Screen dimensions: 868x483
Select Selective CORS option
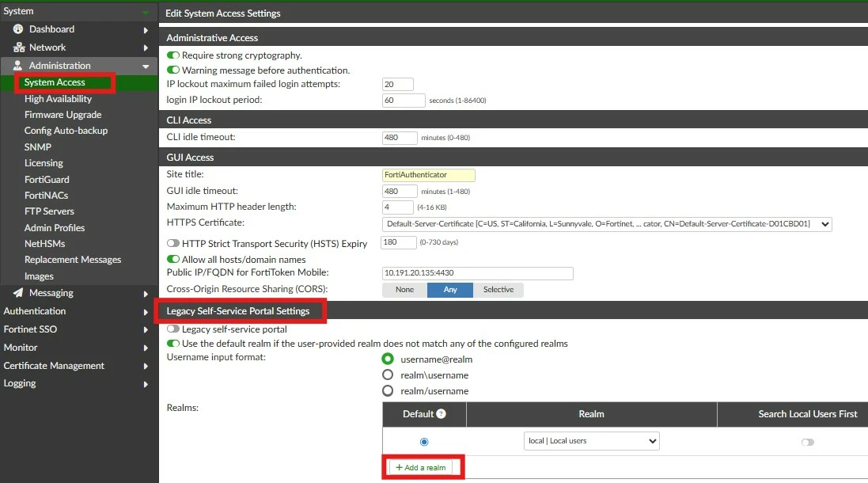[x=498, y=290]
